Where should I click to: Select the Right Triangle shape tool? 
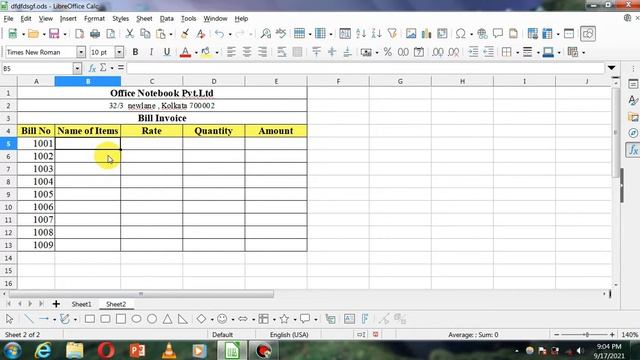point(183,319)
